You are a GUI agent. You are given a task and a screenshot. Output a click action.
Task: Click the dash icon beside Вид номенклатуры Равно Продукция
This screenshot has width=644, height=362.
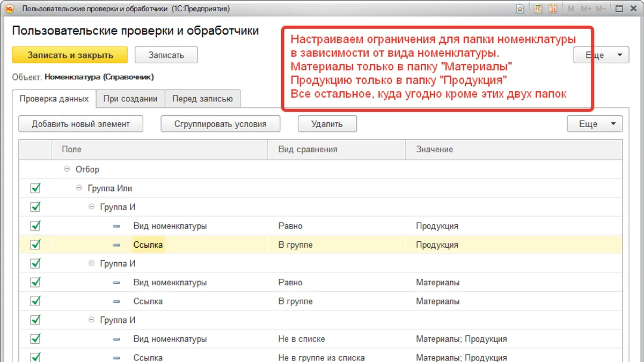click(117, 226)
